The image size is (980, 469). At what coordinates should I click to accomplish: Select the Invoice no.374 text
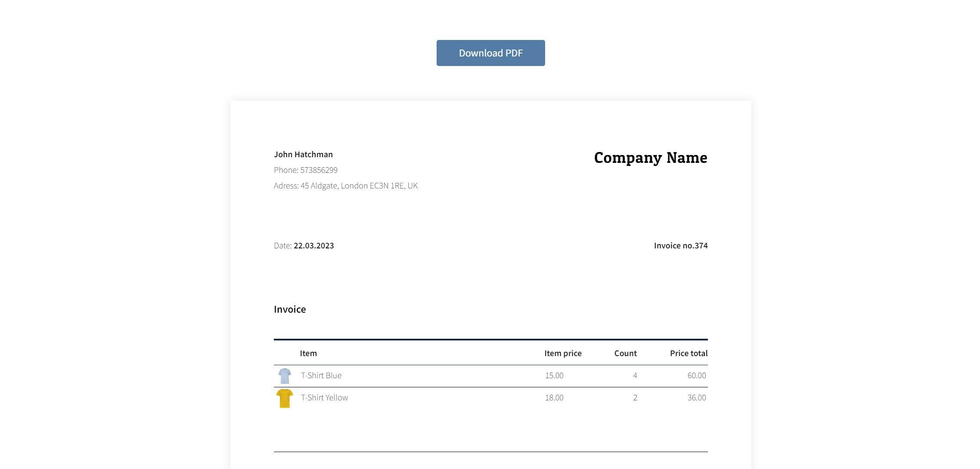(x=681, y=245)
